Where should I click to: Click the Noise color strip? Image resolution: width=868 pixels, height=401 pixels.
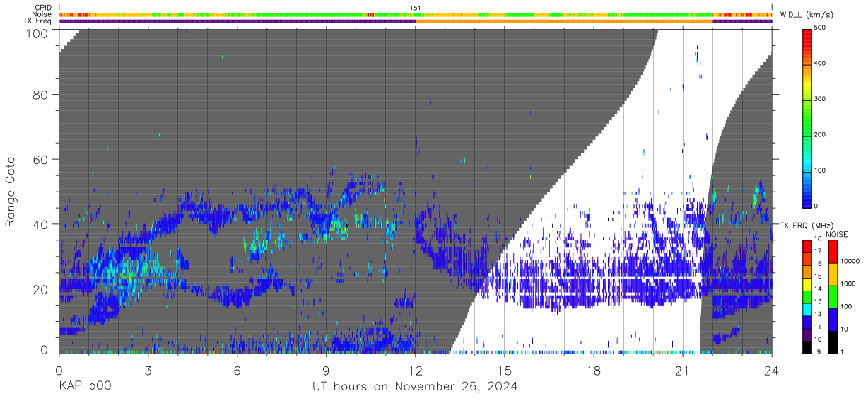[x=416, y=14]
